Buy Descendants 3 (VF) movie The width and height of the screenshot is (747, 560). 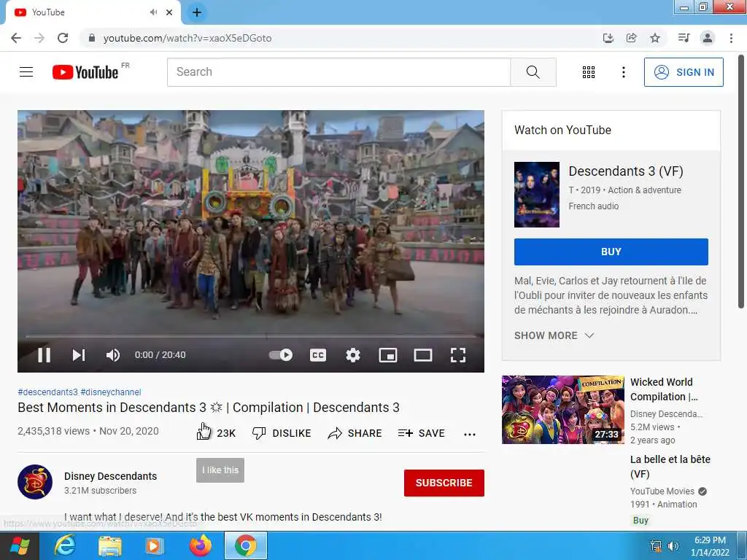[611, 252]
